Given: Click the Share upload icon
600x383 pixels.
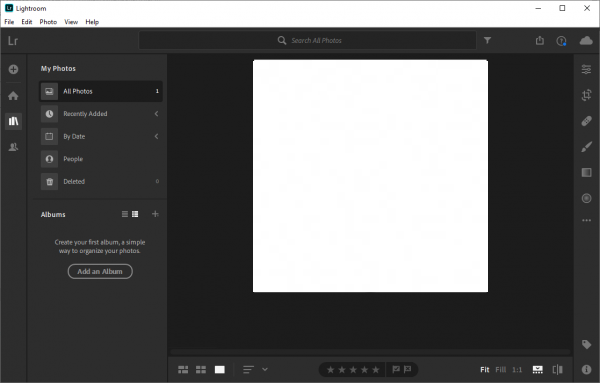Looking at the screenshot, I should click(540, 40).
